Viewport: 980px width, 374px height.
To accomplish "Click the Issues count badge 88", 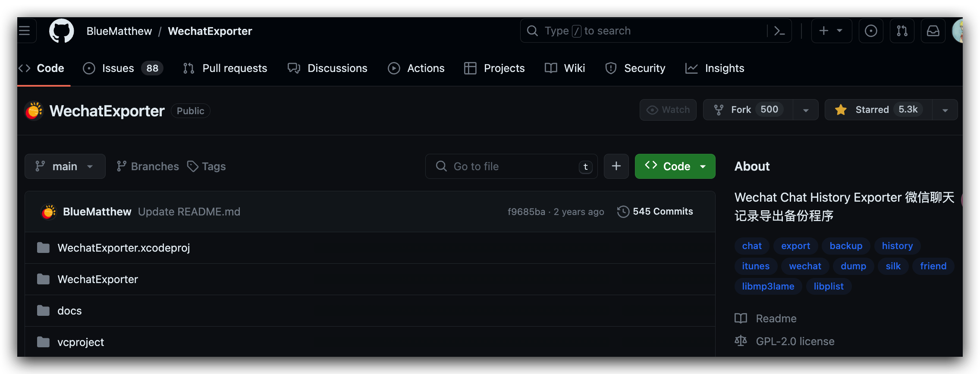I will 152,68.
